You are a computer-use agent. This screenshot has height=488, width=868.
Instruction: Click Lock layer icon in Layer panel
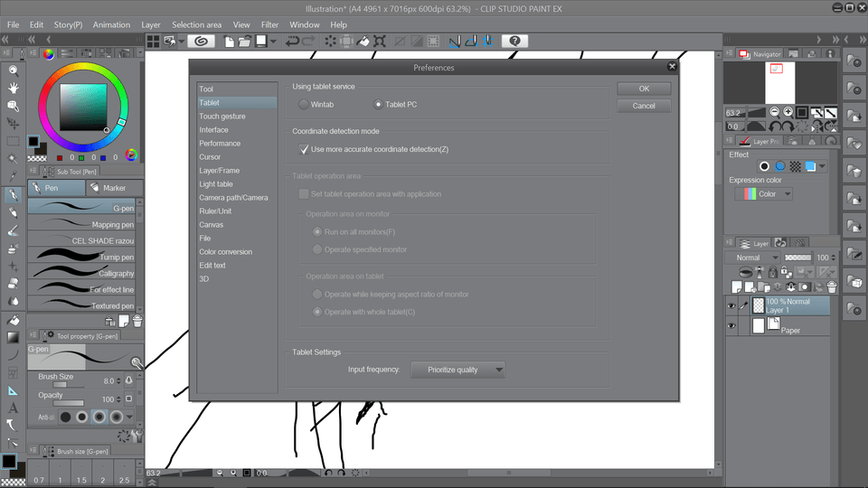click(x=773, y=272)
